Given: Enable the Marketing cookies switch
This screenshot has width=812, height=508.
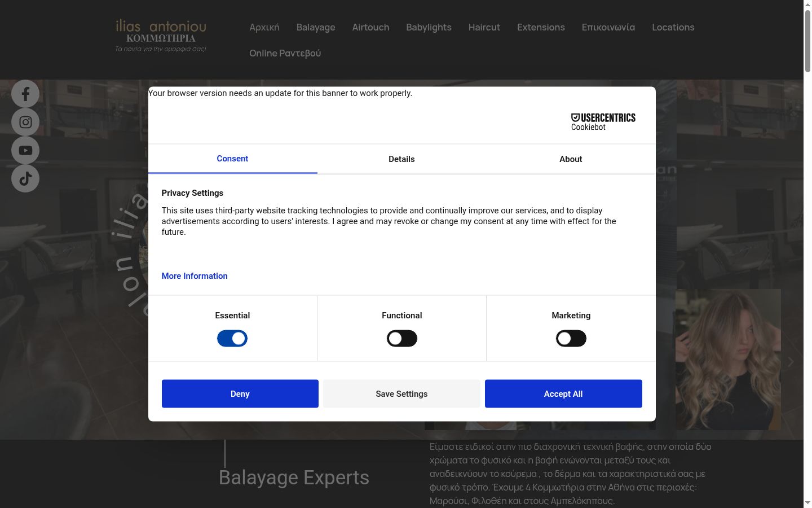Looking at the screenshot, I should [571, 339].
